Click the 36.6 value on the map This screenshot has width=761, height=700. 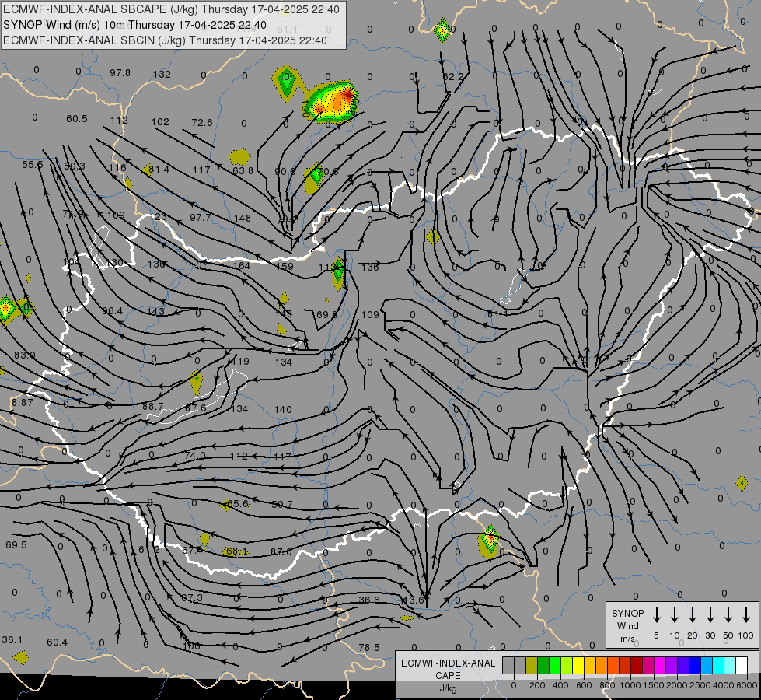point(369,600)
